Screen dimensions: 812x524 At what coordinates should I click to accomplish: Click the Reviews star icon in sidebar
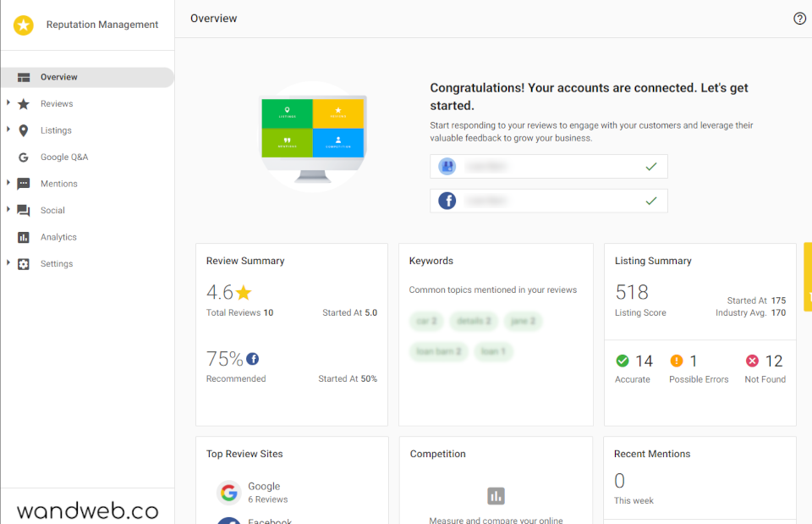[24, 104]
